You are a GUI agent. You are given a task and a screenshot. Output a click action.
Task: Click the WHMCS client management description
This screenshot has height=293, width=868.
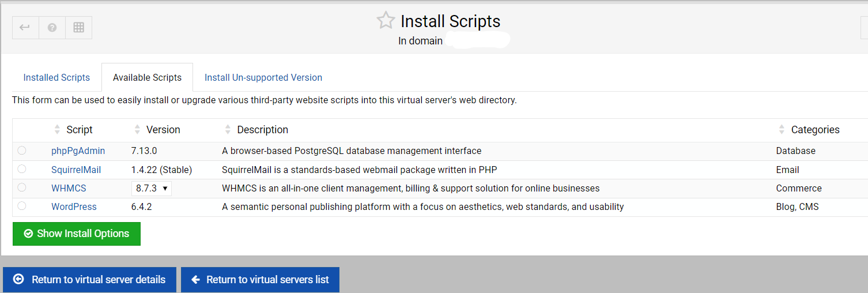[411, 188]
